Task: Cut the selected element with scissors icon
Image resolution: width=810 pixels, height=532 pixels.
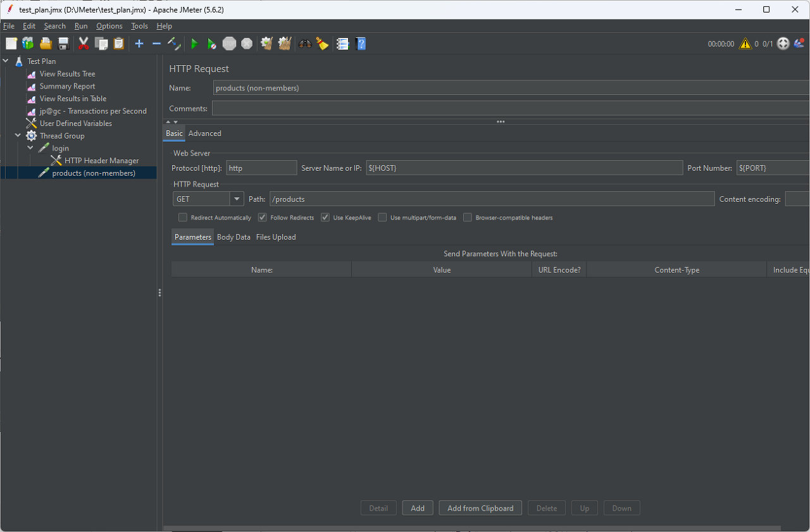Action: 84,44
